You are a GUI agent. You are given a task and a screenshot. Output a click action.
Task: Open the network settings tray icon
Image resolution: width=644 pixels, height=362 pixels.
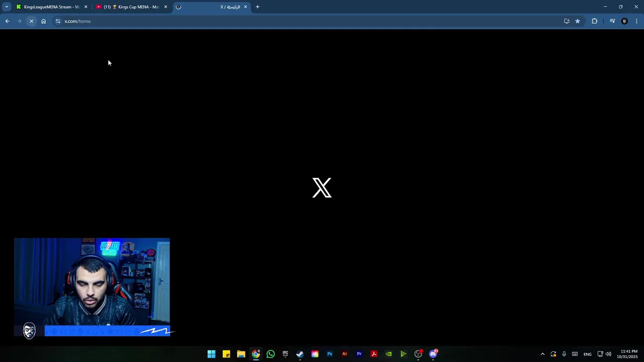coord(600,354)
